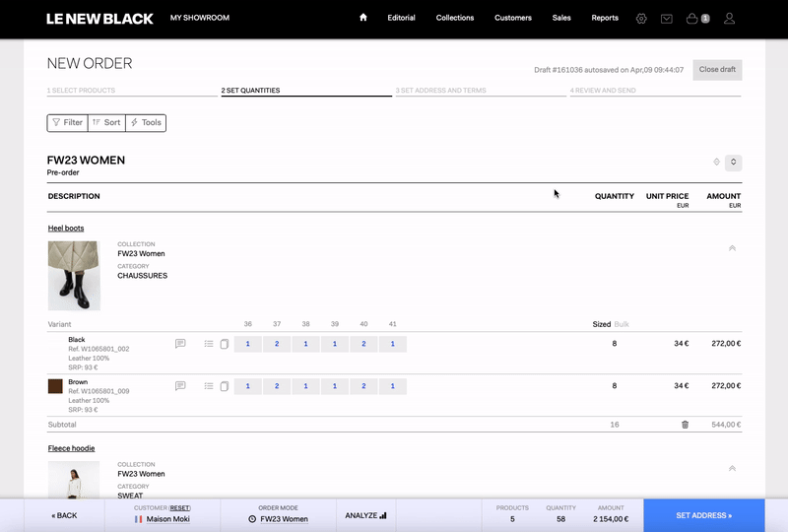Change order mode FW23 Women

[x=284, y=519]
